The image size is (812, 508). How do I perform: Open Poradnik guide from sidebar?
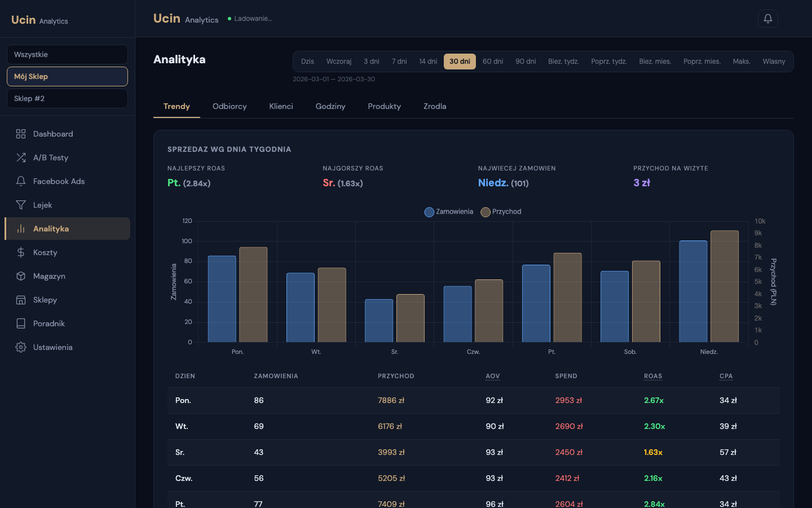coord(67,323)
